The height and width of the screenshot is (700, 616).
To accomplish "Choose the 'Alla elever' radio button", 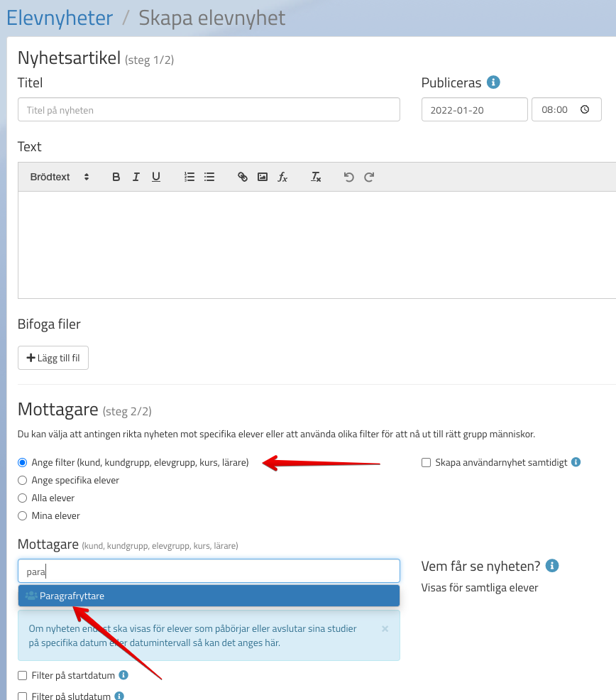I will pyautogui.click(x=23, y=498).
